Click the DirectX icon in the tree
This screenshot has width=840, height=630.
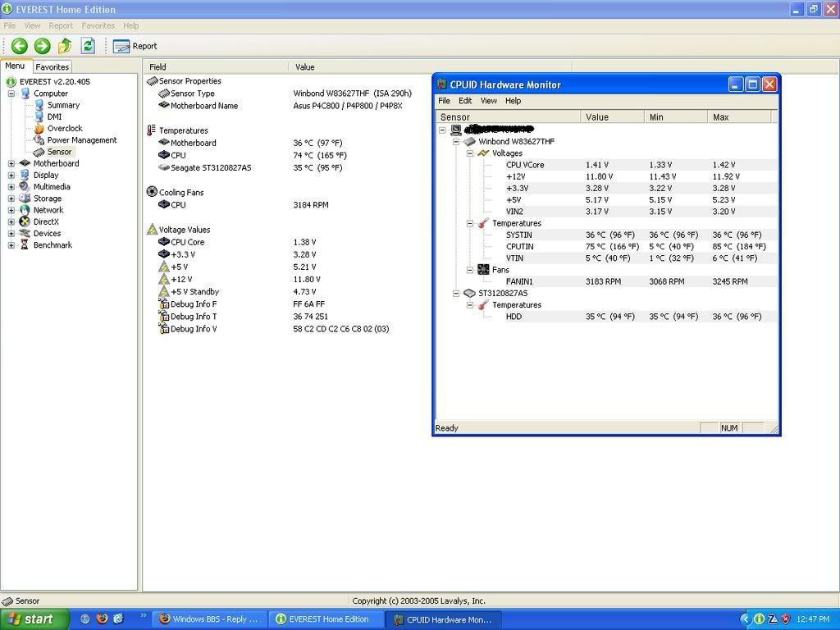coord(25,221)
